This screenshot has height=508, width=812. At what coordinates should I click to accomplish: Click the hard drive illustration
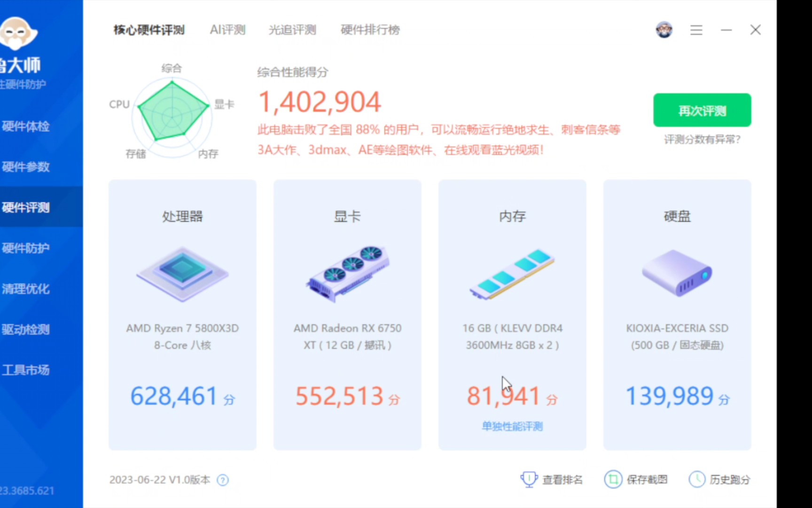pyautogui.click(x=677, y=273)
